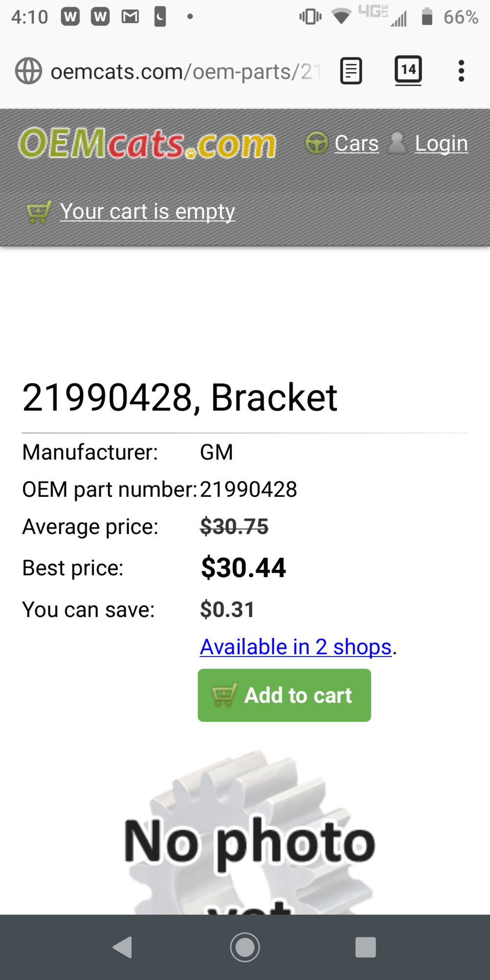Tap the OEMcats.com logo
The height and width of the screenshot is (980, 490).
tap(147, 144)
